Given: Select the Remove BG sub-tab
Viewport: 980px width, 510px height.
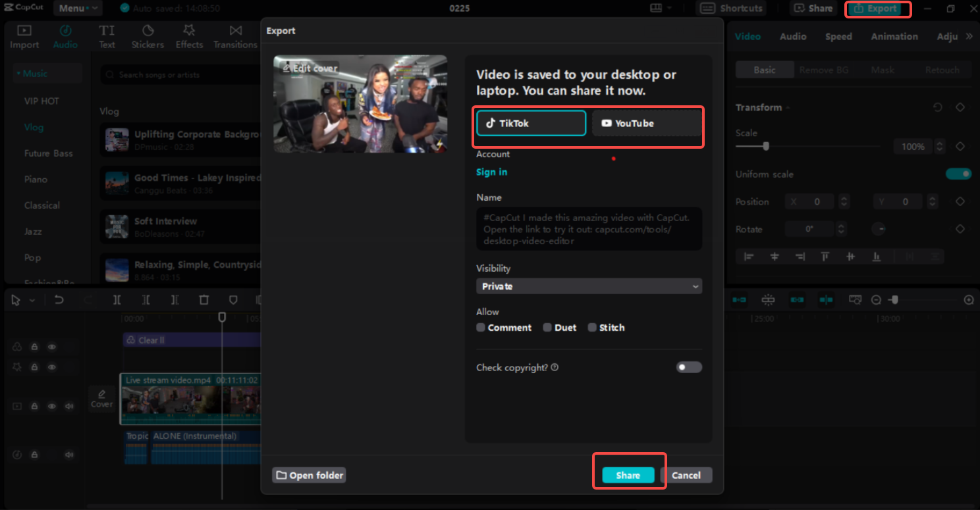Looking at the screenshot, I should click(823, 70).
